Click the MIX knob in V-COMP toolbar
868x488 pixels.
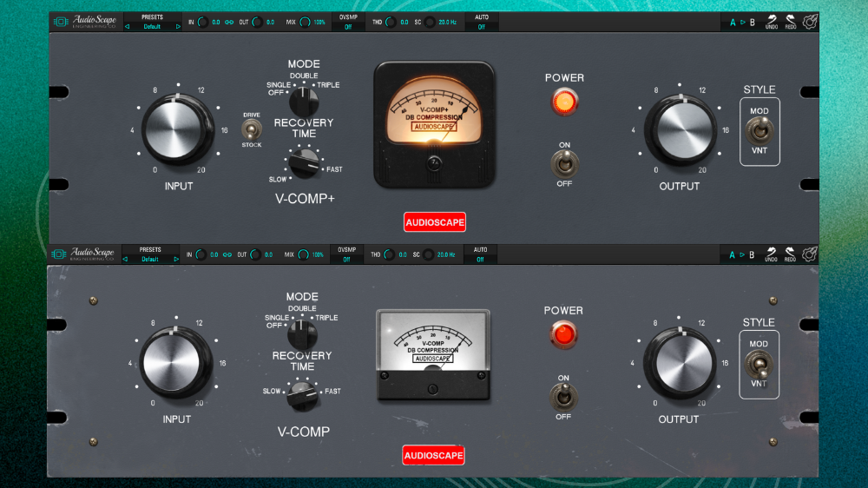point(303,254)
